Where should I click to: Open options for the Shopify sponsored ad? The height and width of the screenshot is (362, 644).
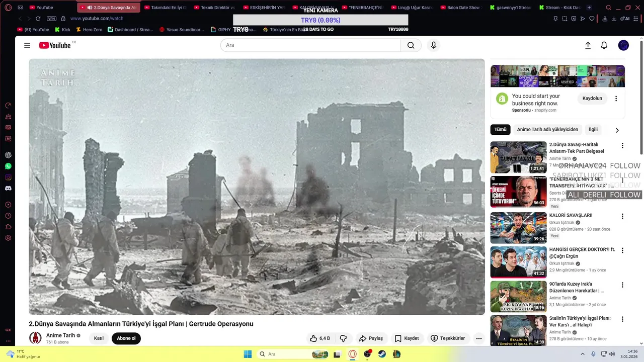click(x=616, y=99)
